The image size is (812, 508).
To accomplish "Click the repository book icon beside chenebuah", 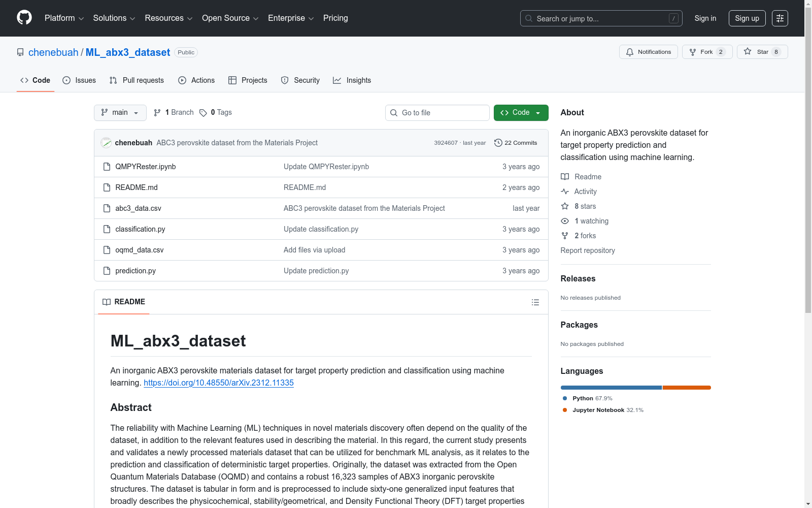I will [x=20, y=52].
